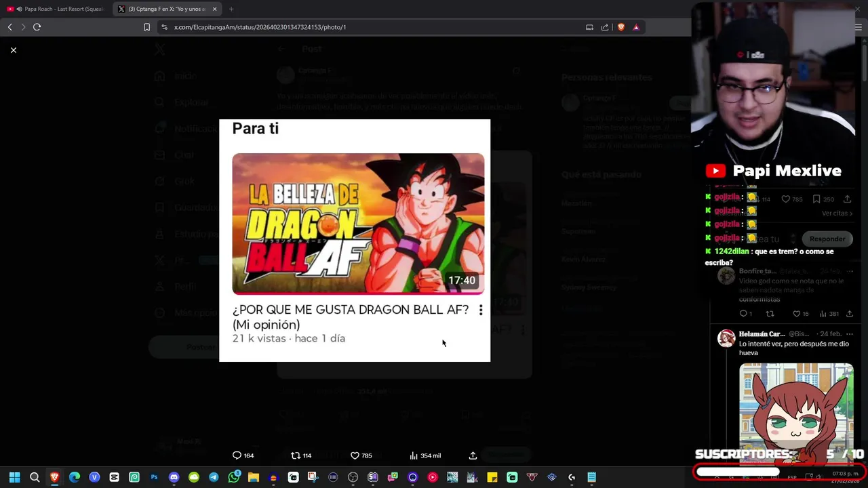Open the Ver citas link
This screenshot has height=488, width=868.
[x=837, y=213]
